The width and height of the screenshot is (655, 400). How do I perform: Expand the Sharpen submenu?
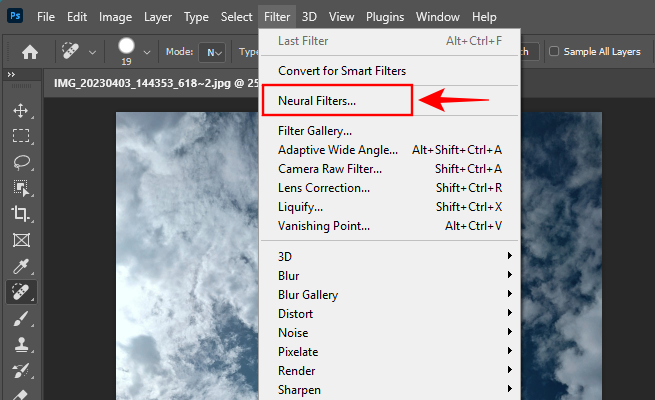tap(389, 390)
